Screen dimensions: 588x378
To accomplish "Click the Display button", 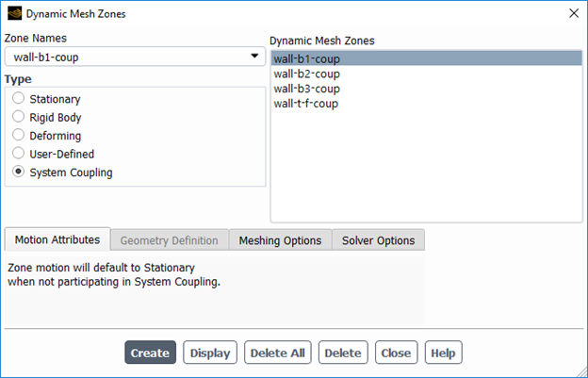I will tap(210, 353).
